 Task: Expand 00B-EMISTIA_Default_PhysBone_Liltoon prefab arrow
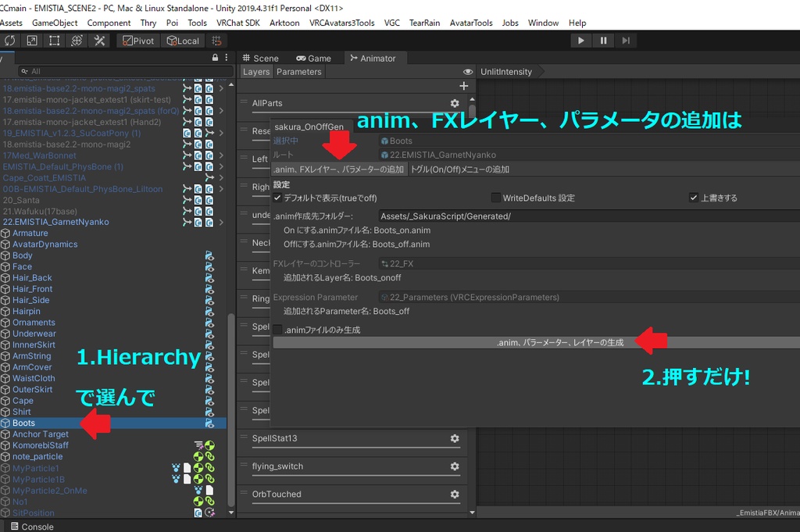[221, 189]
